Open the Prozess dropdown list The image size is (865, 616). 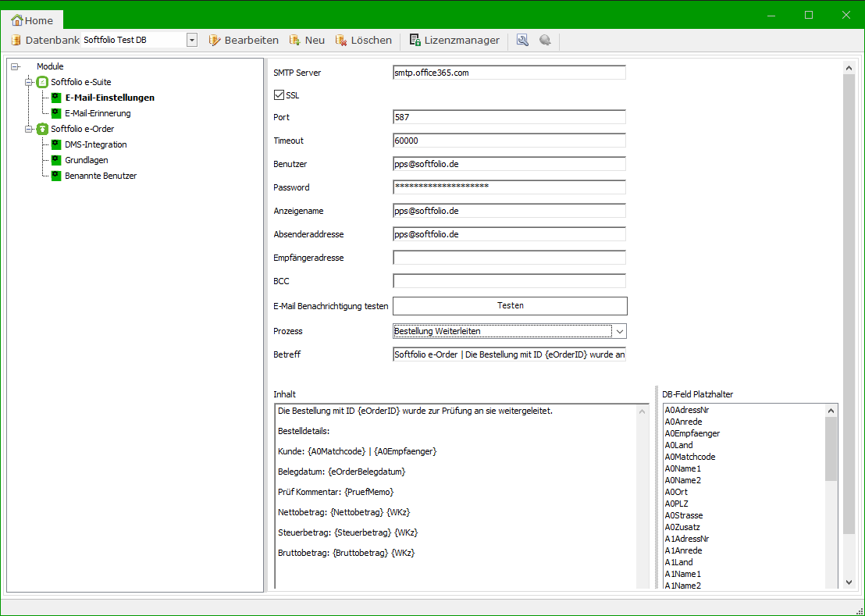[619, 331]
